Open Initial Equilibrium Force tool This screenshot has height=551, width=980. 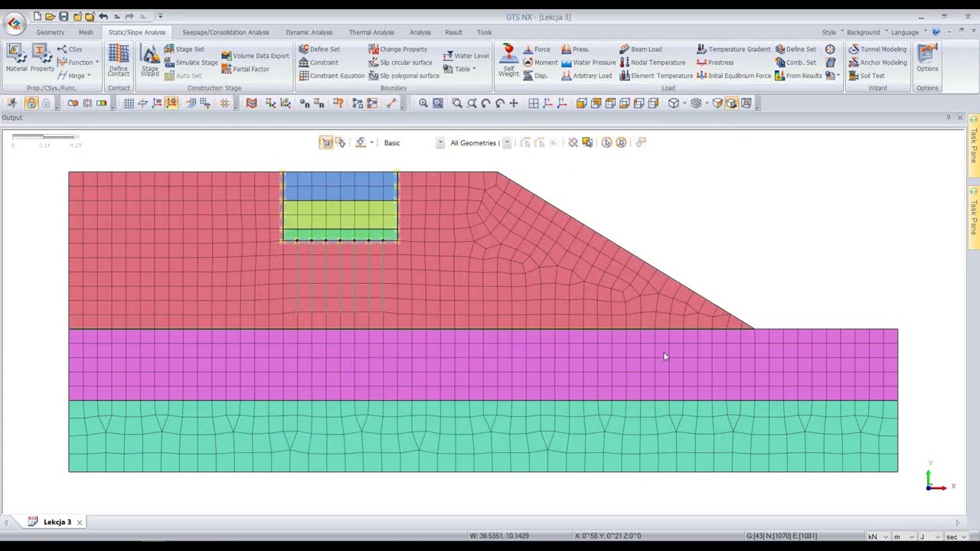[733, 76]
